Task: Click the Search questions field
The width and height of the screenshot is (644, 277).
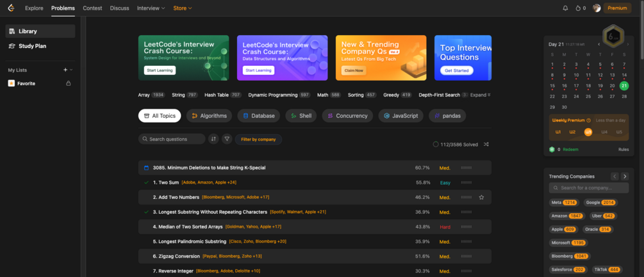Action: pos(172,139)
